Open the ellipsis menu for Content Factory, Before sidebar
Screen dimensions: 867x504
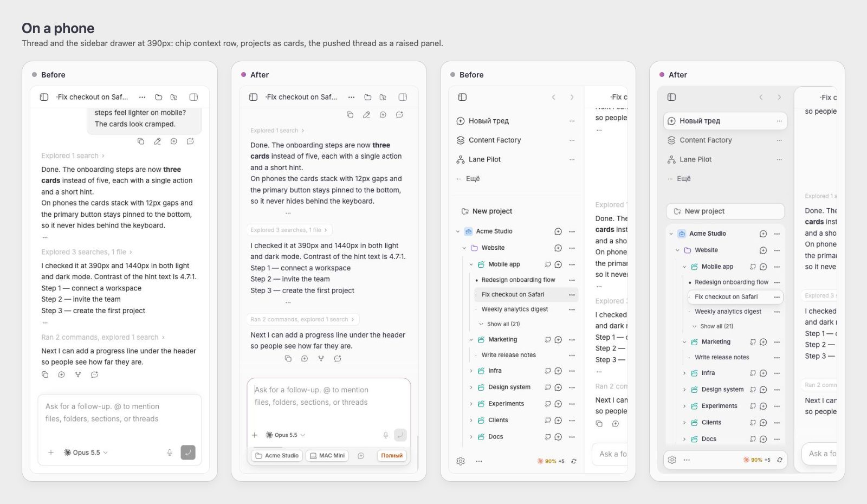tap(572, 140)
